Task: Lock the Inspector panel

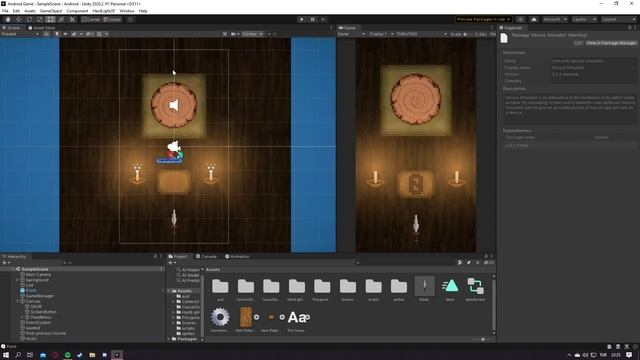Action: click(629, 28)
